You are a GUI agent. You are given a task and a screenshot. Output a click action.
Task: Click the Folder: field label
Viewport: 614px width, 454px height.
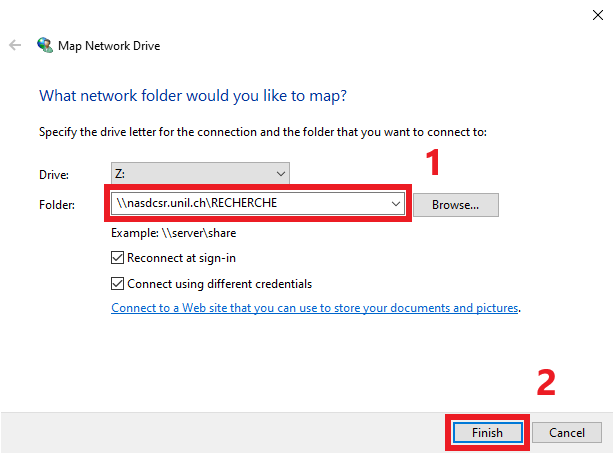tap(56, 205)
